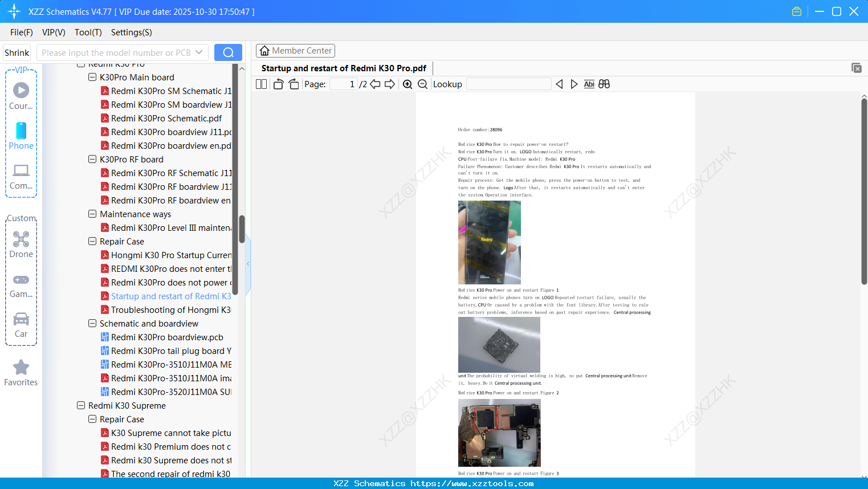This screenshot has width=868, height=489.
Task: Open K30 Supreme cannot take picture case
Action: [171, 433]
